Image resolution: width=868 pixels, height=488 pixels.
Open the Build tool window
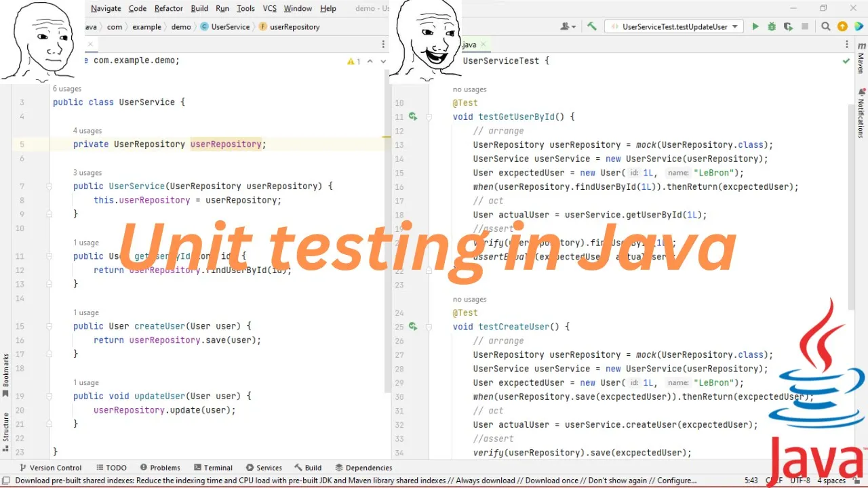[308, 468]
